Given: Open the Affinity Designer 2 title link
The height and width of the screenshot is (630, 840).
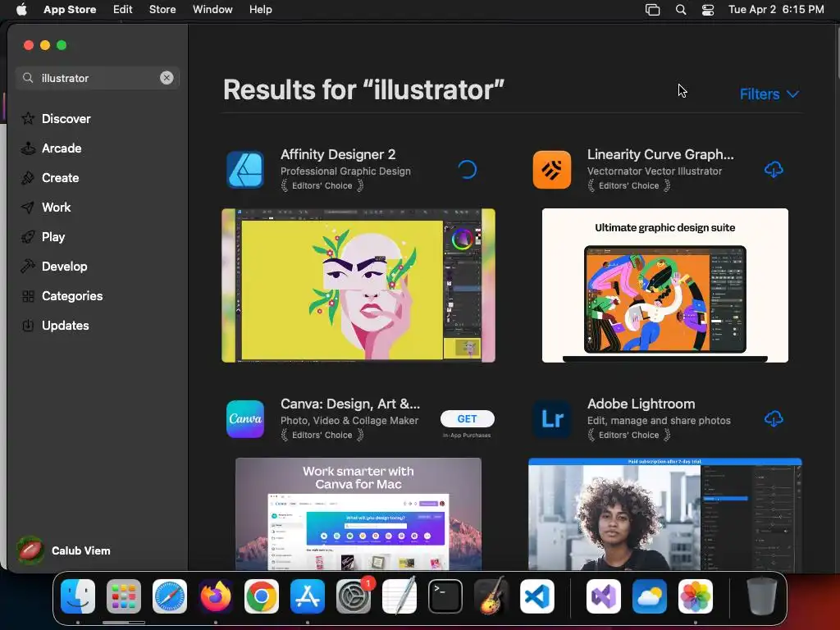Looking at the screenshot, I should pos(338,154).
